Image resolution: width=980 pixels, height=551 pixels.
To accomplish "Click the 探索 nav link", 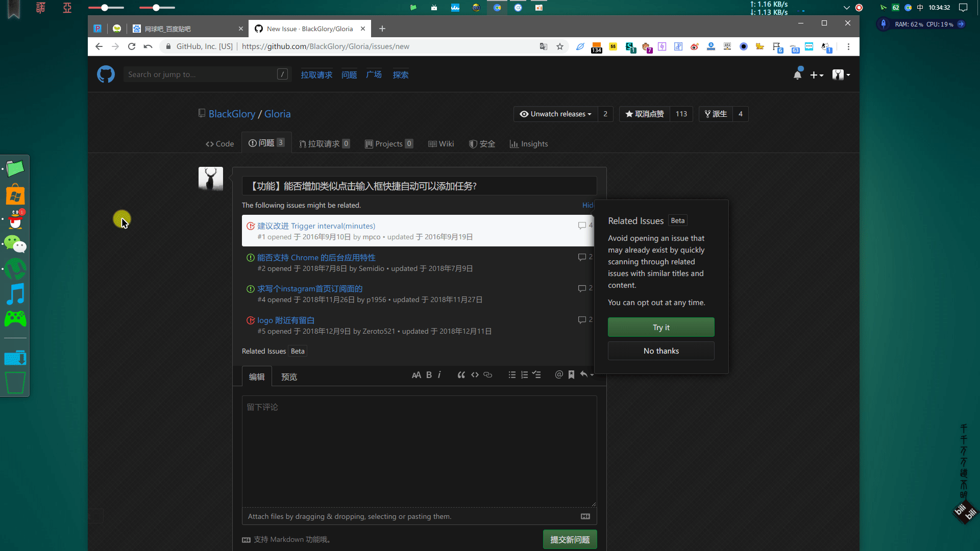I will [x=400, y=74].
